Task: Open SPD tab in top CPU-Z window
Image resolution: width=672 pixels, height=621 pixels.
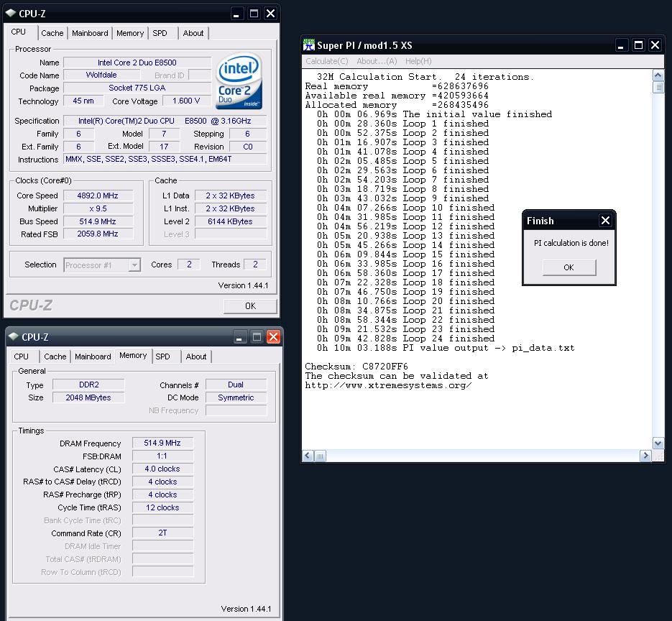Action: [160, 33]
